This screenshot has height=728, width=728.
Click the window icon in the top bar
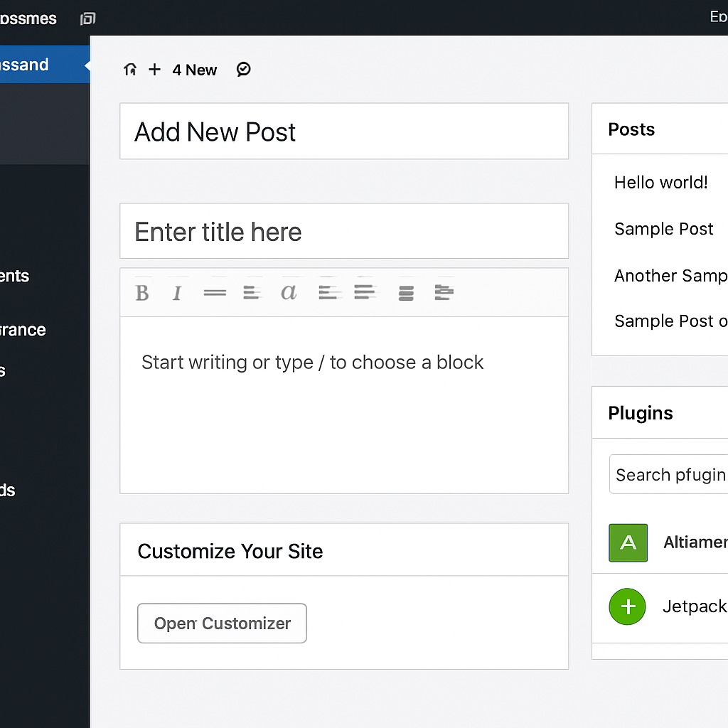click(87, 18)
